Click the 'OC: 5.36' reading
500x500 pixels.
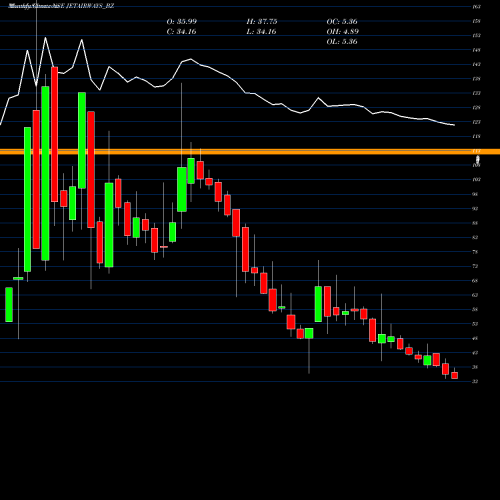click(x=342, y=21)
